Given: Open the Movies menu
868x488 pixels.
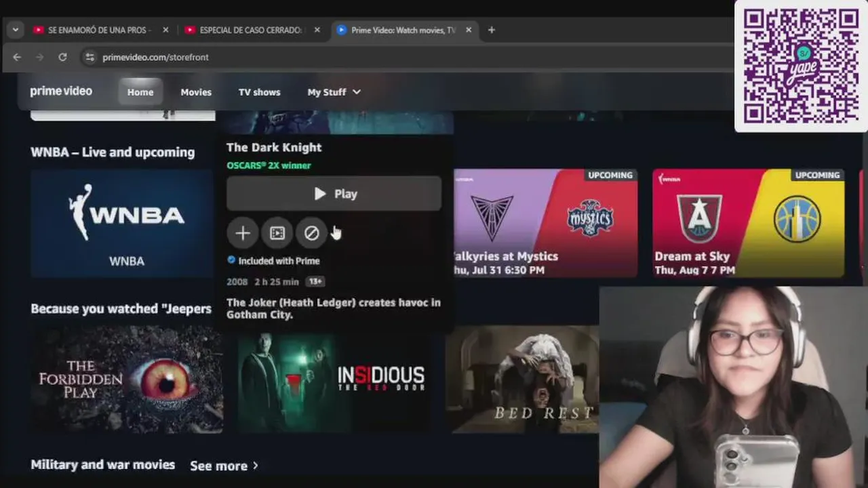Looking at the screenshot, I should 196,92.
